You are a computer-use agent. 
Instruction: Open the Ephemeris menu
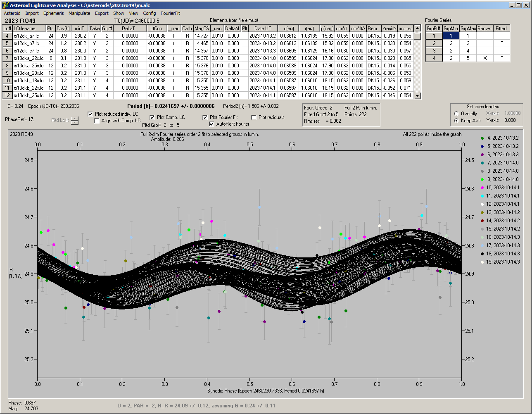[54, 13]
